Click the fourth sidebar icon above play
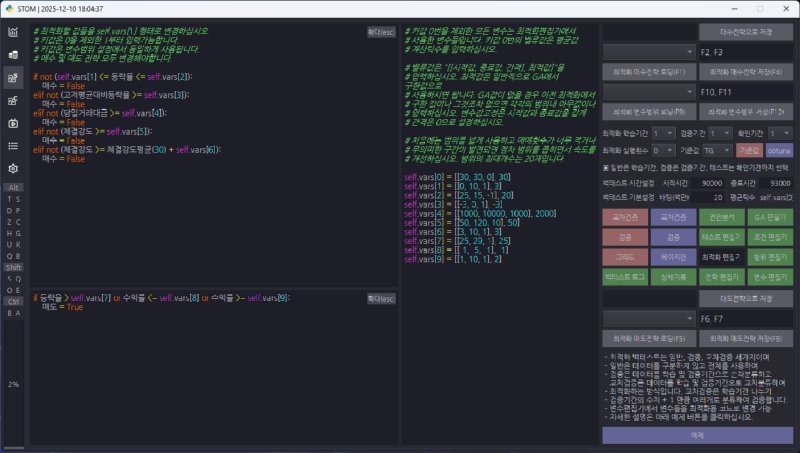Viewport: 800px width, 453px height. [x=14, y=100]
